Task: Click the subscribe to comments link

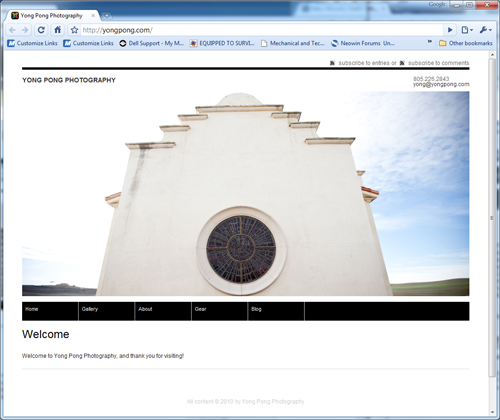Action: 439,63
